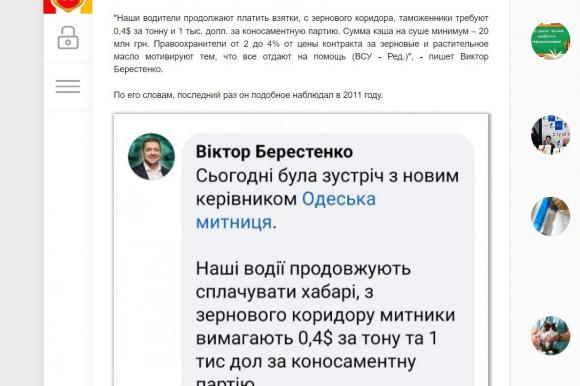Follow the Одеська митниця link
The width and height of the screenshot is (580, 386).
pyautogui.click(x=286, y=211)
